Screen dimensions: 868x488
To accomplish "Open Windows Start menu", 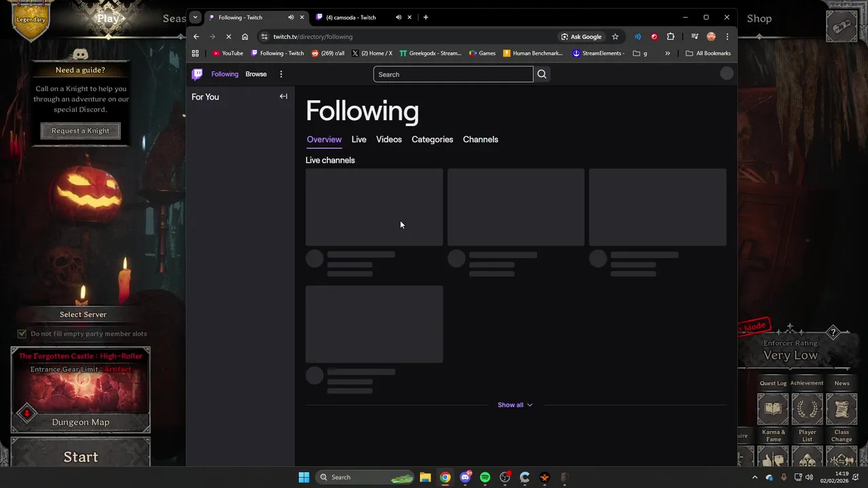I will tap(304, 477).
